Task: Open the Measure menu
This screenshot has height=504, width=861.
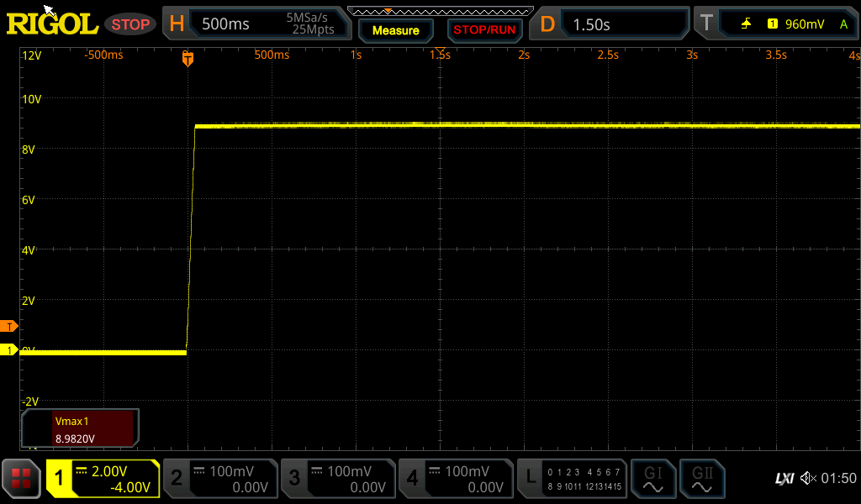Action: 396,30
